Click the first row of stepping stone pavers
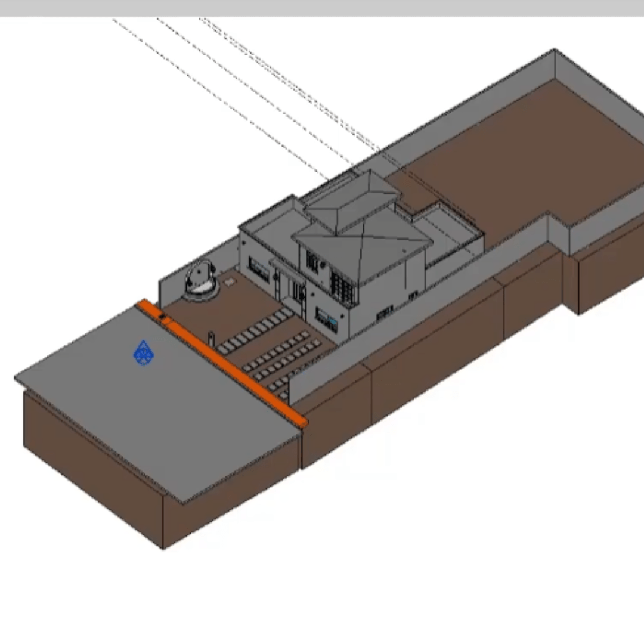Screen dimensions: 644x644 coord(255,332)
